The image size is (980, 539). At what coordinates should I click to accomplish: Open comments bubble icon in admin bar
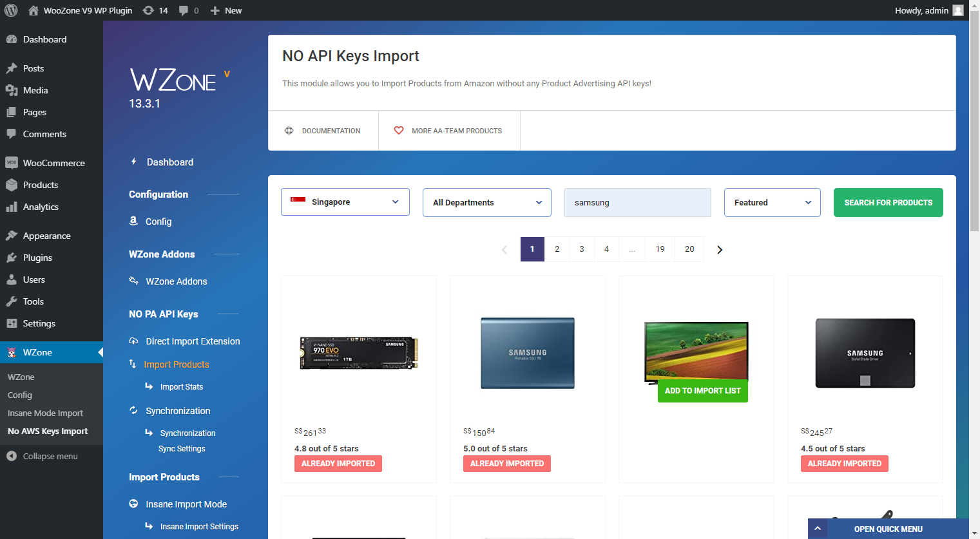(x=184, y=10)
